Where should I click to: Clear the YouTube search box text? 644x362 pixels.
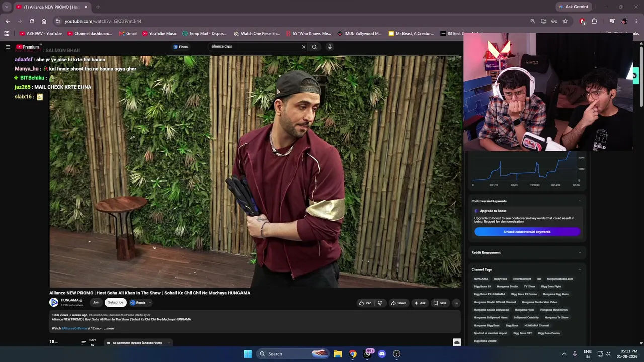coord(303,47)
